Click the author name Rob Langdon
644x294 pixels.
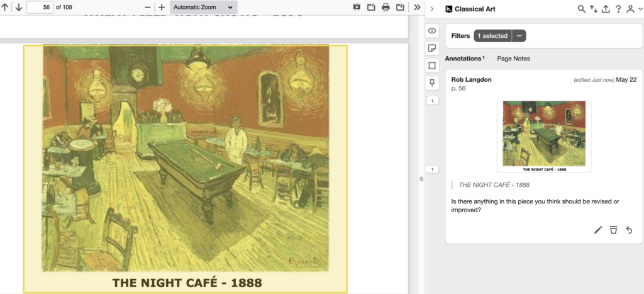point(471,80)
